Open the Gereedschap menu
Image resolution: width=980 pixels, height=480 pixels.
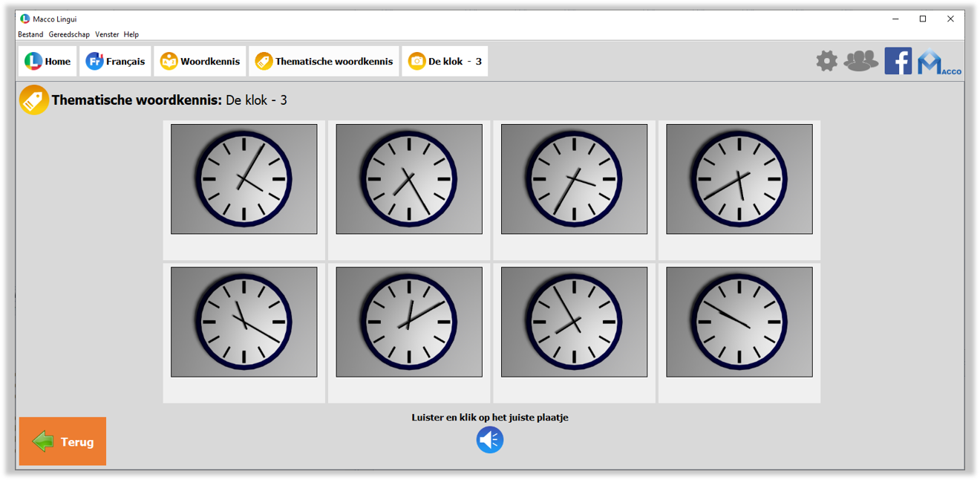69,34
